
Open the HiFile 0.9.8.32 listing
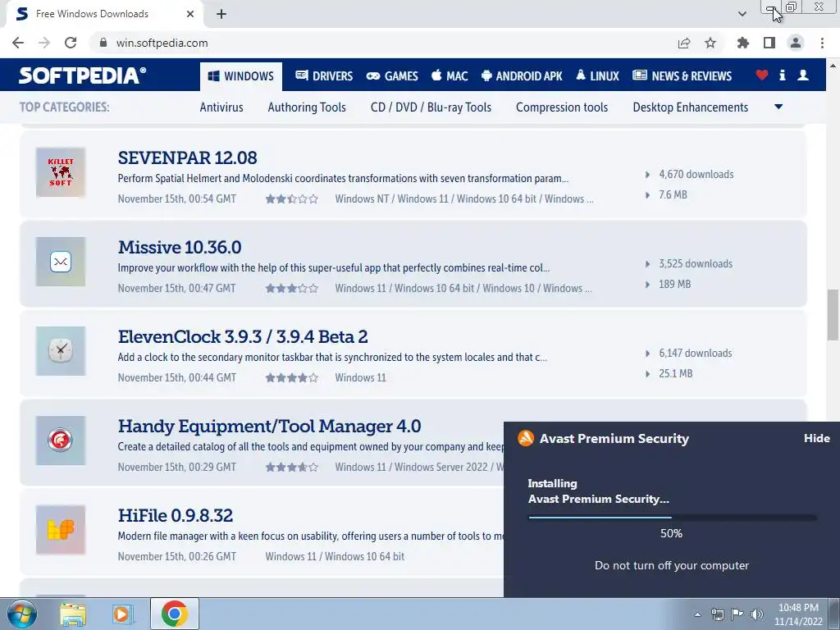[176, 515]
